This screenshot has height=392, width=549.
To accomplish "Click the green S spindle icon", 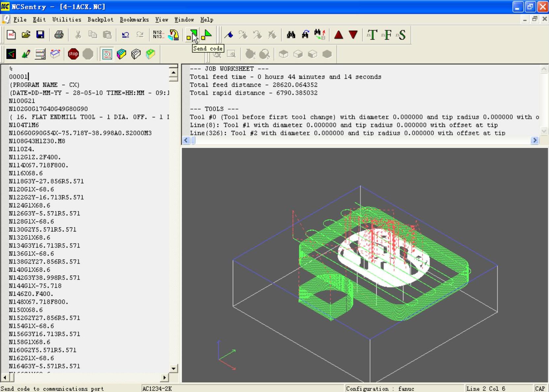I will pos(402,35).
